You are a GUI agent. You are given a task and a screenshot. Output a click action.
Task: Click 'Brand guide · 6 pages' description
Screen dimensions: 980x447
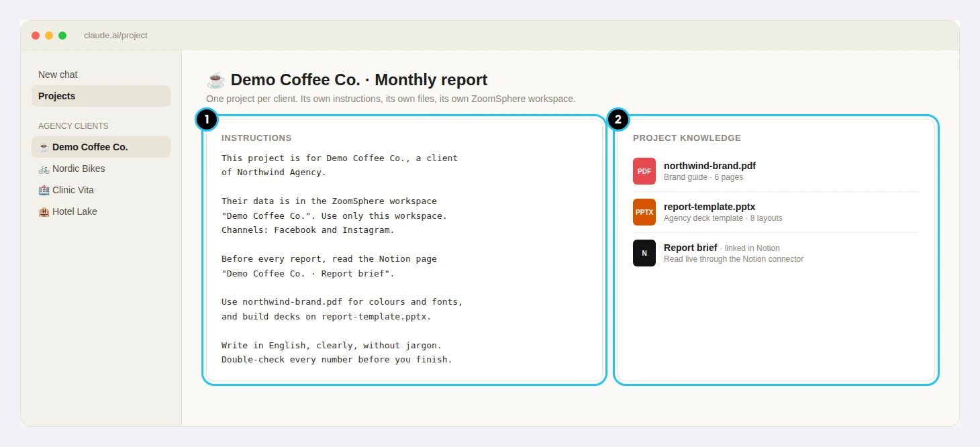pyautogui.click(x=703, y=177)
